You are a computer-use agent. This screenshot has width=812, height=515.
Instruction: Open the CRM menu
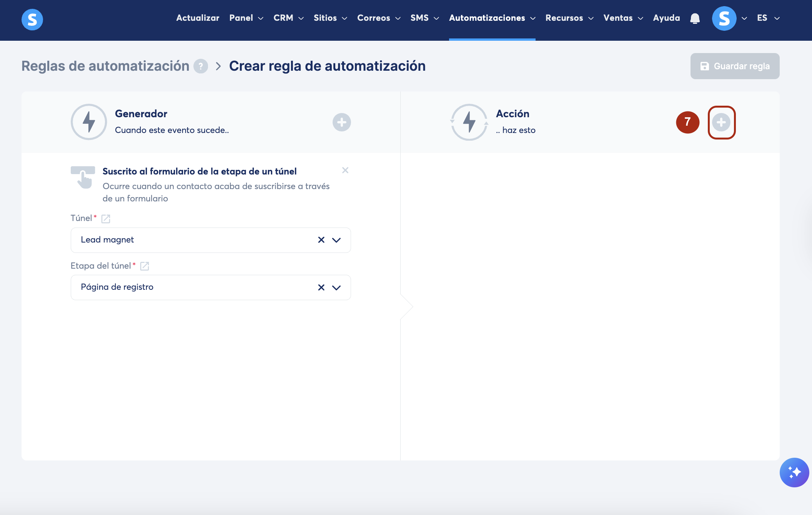tap(288, 18)
